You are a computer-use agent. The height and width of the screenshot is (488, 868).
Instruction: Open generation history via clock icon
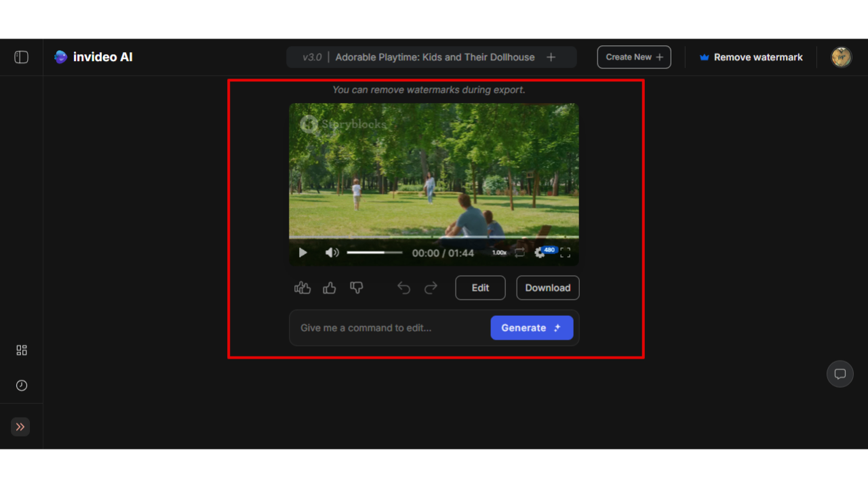pos(21,385)
